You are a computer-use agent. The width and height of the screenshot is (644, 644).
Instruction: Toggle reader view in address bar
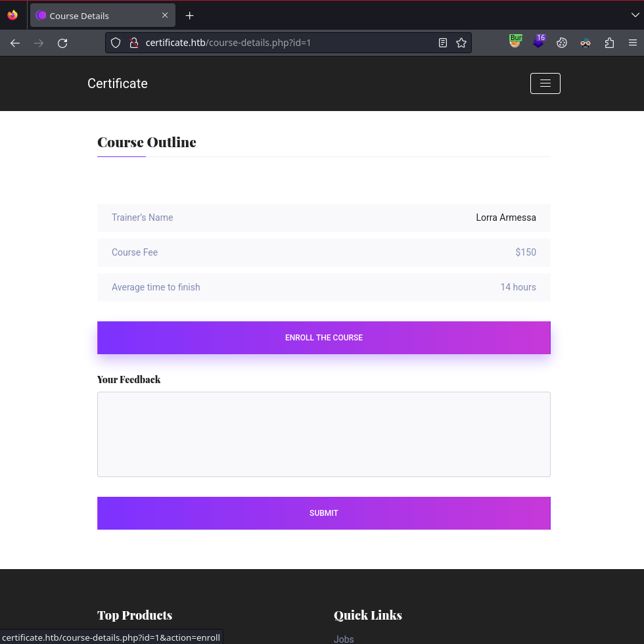443,43
